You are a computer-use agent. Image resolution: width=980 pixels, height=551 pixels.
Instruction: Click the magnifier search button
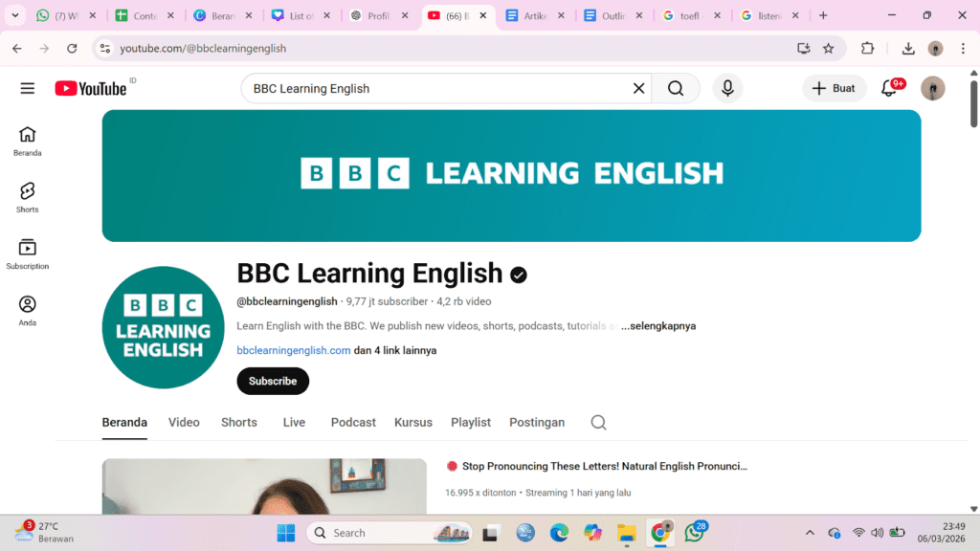pos(676,88)
